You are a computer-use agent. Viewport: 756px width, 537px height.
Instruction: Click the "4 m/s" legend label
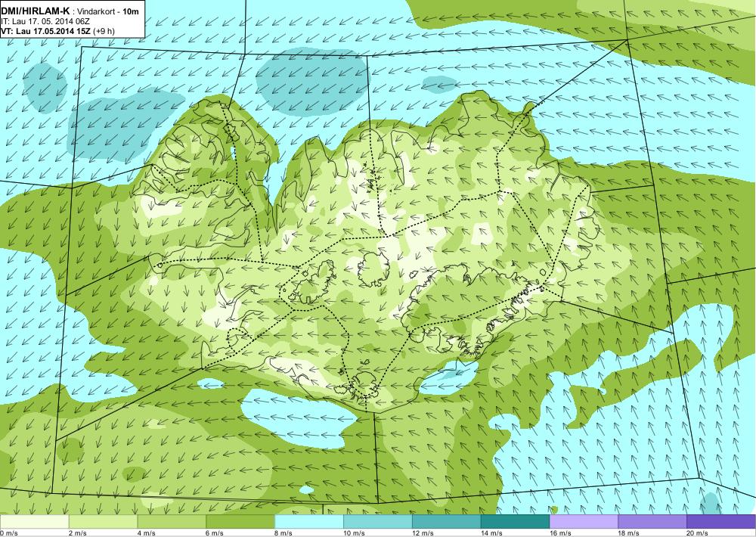click(147, 533)
